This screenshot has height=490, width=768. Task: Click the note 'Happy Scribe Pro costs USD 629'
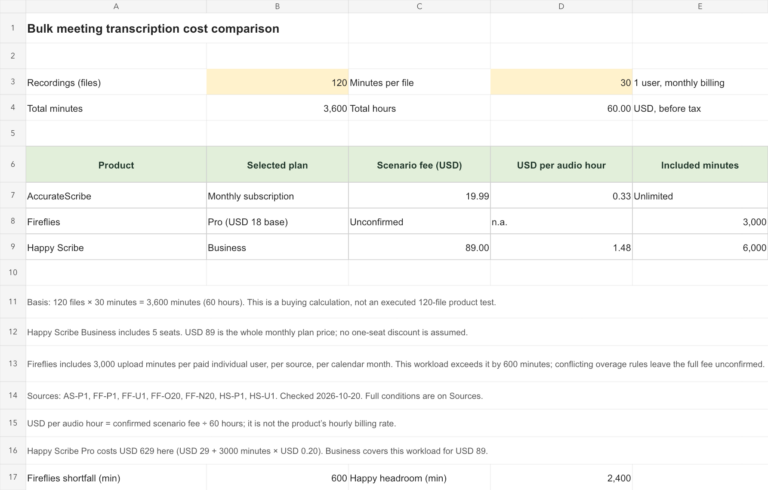tap(257, 451)
